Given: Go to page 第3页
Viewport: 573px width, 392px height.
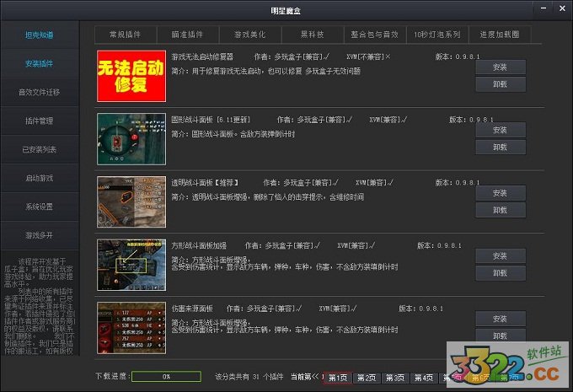Looking at the screenshot, I should [395, 378].
